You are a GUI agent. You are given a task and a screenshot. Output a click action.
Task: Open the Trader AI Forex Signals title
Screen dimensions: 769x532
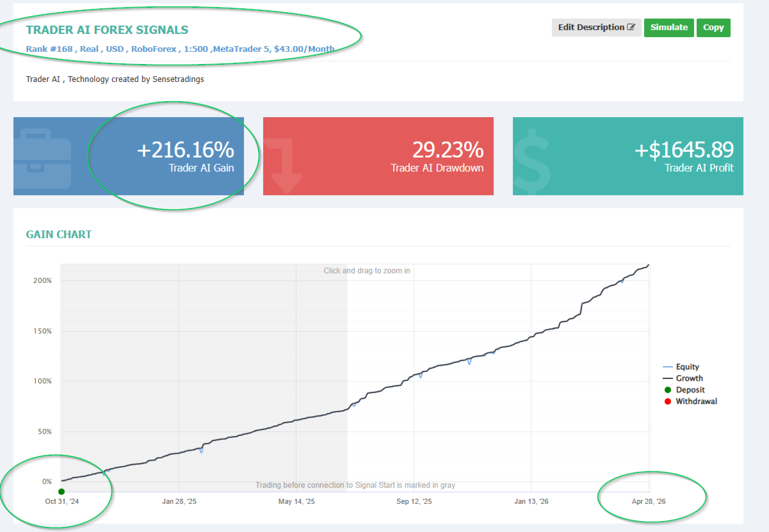point(107,29)
